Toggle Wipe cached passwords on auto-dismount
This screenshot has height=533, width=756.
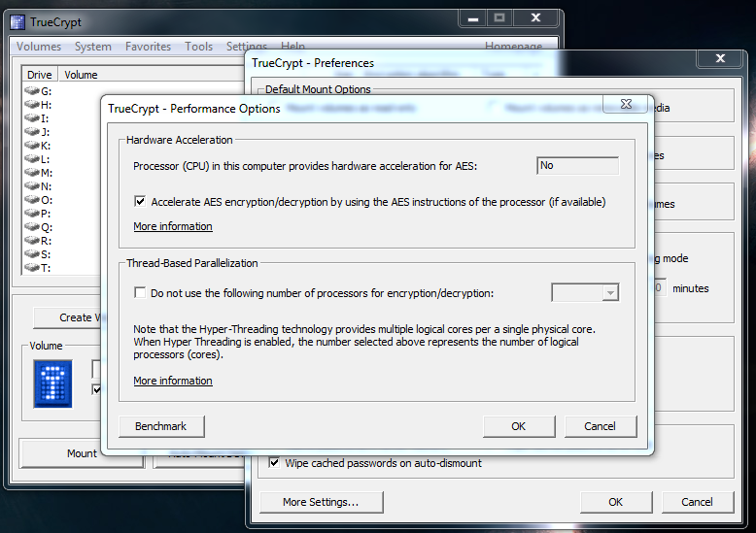[x=274, y=463]
